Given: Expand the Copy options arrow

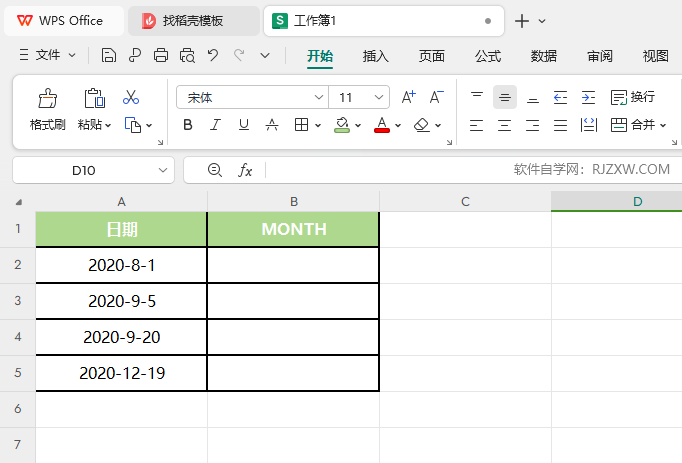Looking at the screenshot, I should (149, 126).
